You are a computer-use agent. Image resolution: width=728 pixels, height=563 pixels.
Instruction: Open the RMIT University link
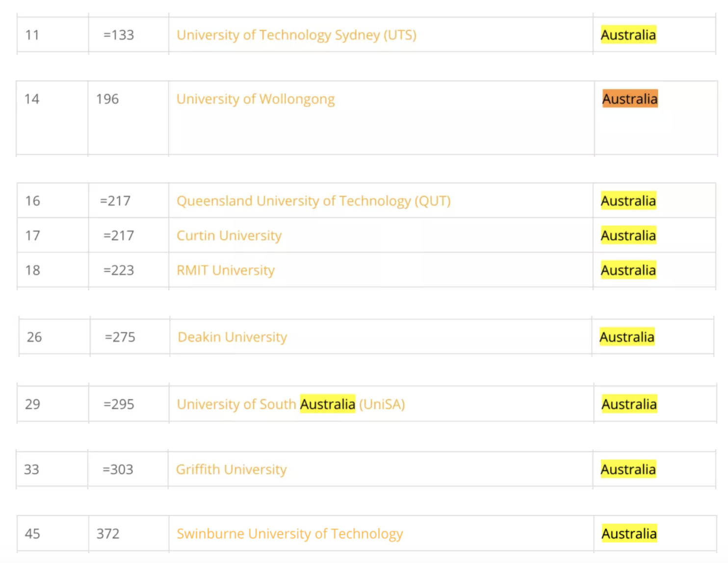pos(226,270)
